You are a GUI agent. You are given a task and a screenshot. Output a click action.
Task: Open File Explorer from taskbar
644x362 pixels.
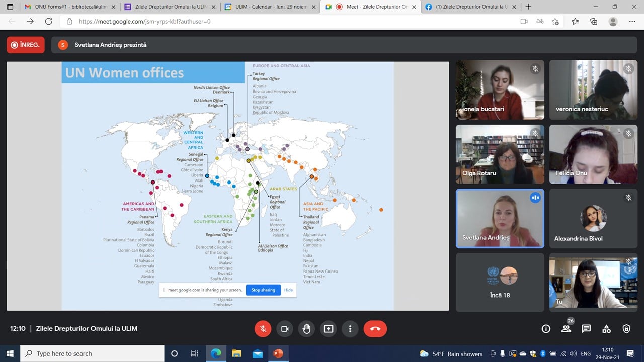pos(236,353)
